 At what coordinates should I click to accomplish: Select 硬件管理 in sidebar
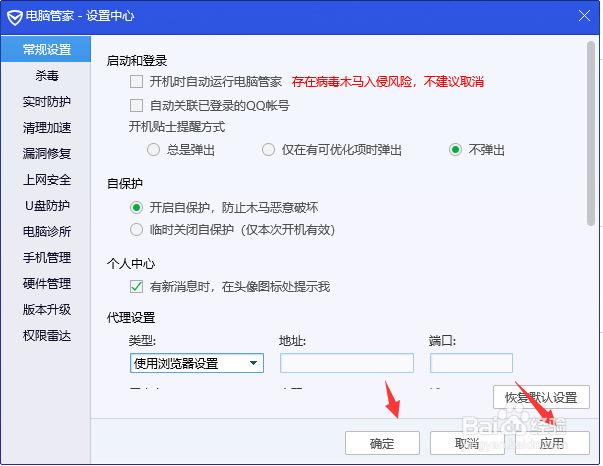click(46, 283)
